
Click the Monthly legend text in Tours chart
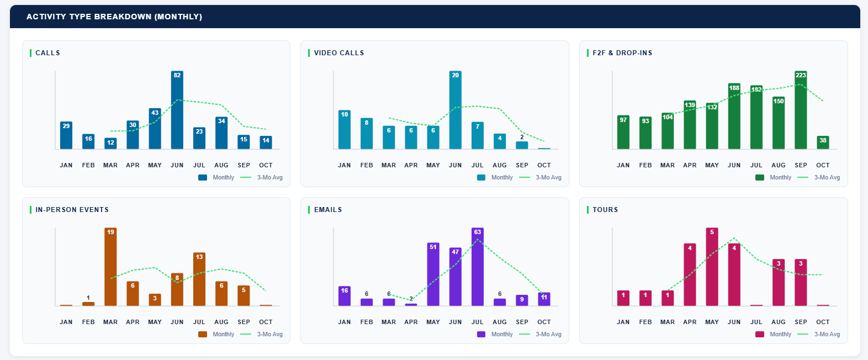[x=781, y=334]
